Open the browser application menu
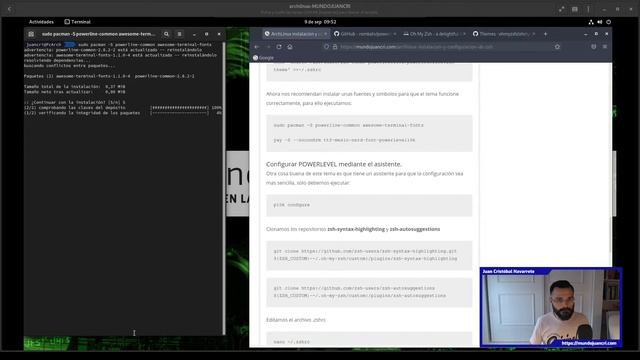Viewport: 640px width, 360px height. point(605,47)
